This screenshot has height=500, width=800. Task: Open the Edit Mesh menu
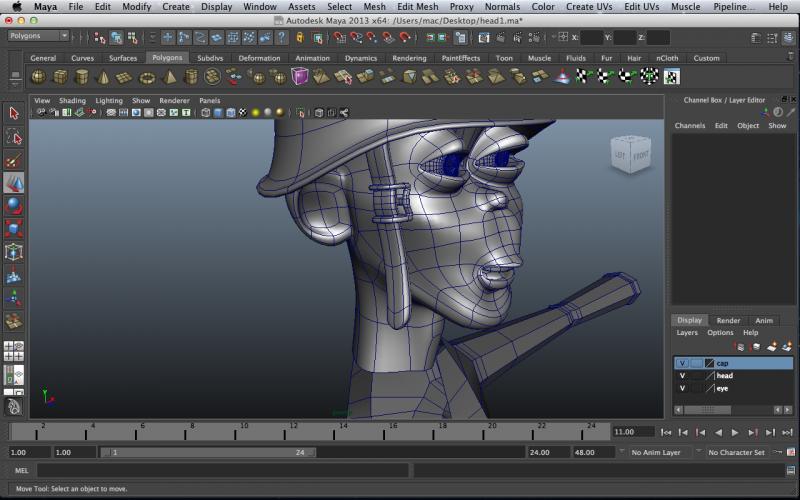pyautogui.click(x=417, y=6)
